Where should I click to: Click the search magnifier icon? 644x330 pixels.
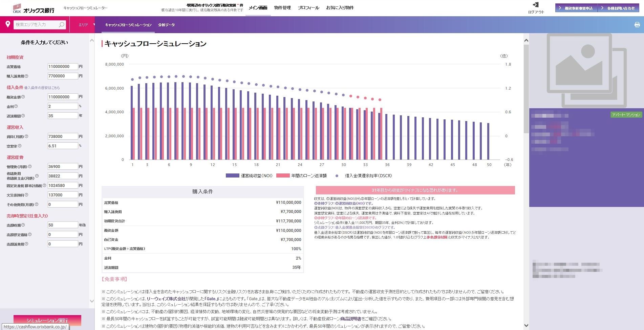(62, 25)
